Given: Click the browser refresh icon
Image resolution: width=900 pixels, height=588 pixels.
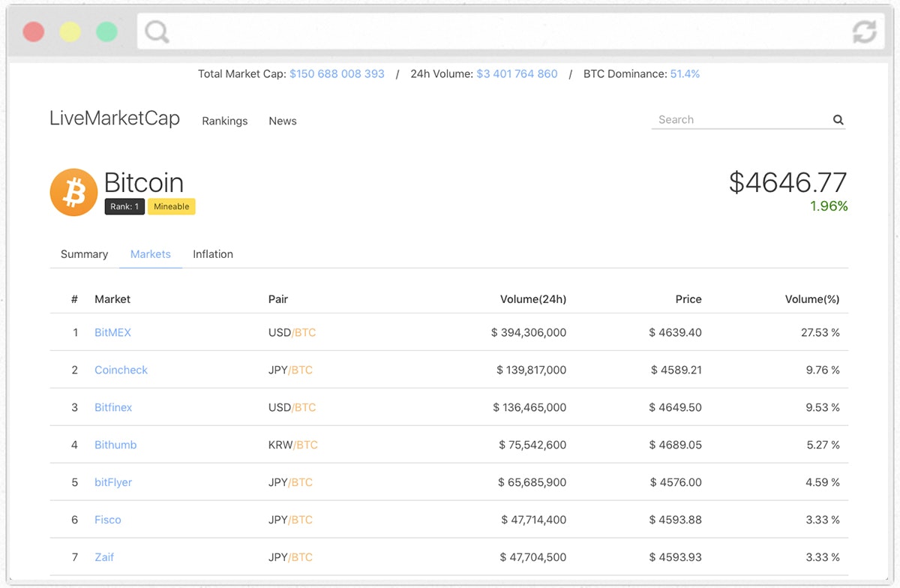Looking at the screenshot, I should pyautogui.click(x=864, y=32).
